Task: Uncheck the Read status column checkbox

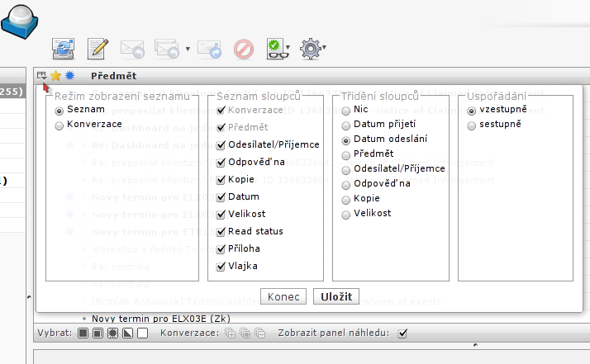Action: [x=221, y=232]
